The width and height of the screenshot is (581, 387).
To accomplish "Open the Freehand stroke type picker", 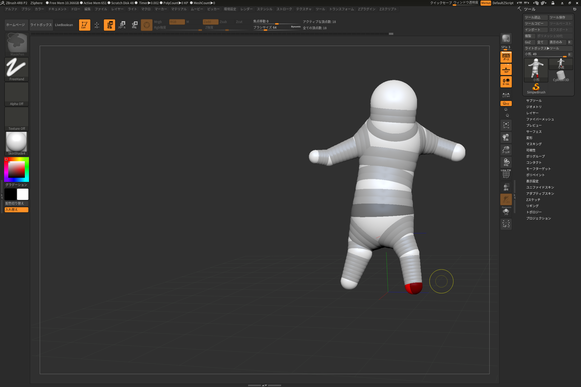I will [17, 69].
